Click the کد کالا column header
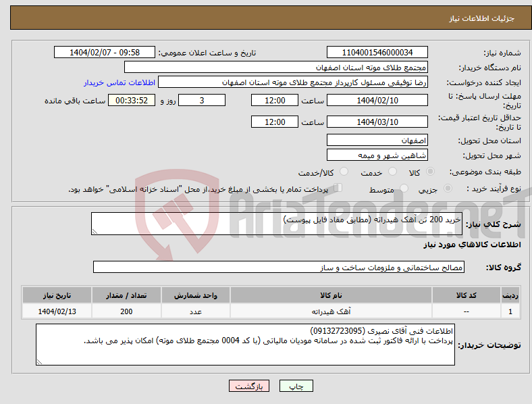 tap(467, 295)
